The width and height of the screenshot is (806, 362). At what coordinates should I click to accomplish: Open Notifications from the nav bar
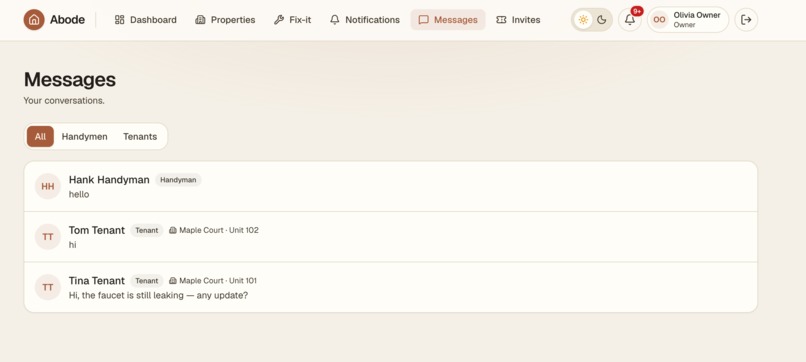364,20
